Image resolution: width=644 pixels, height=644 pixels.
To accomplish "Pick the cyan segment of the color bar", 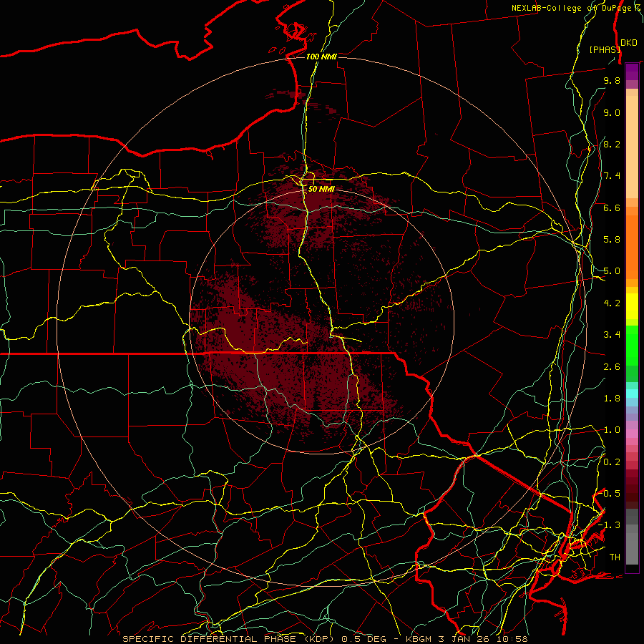I will tap(632, 394).
